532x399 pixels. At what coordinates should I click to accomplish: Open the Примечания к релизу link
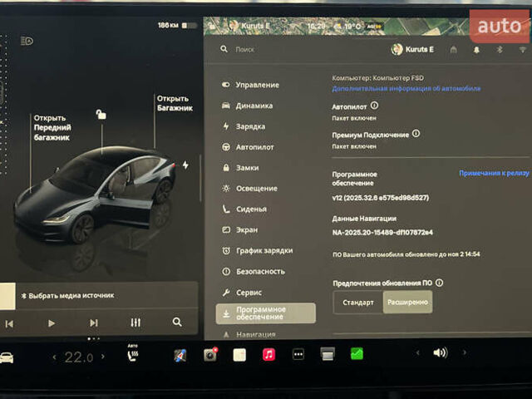[x=494, y=173]
